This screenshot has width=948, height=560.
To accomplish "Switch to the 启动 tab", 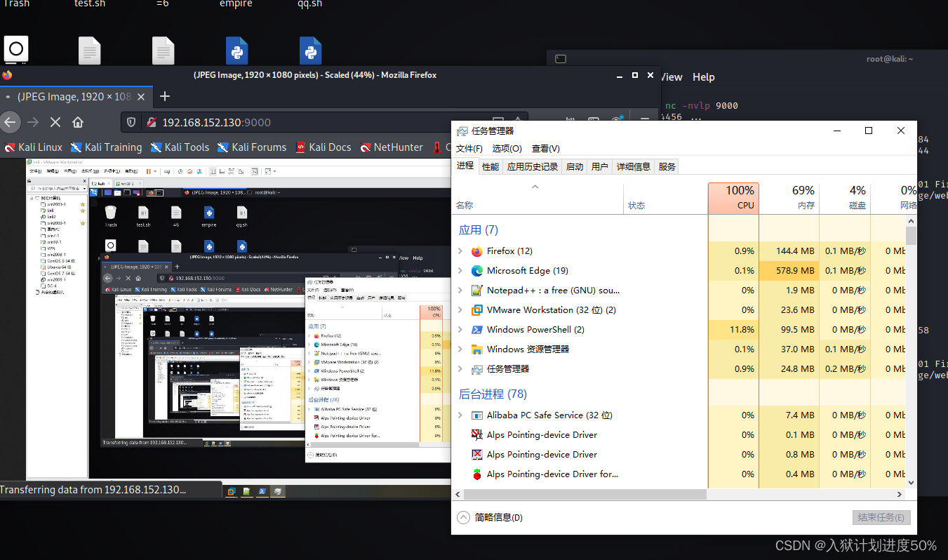I will 575,167.
